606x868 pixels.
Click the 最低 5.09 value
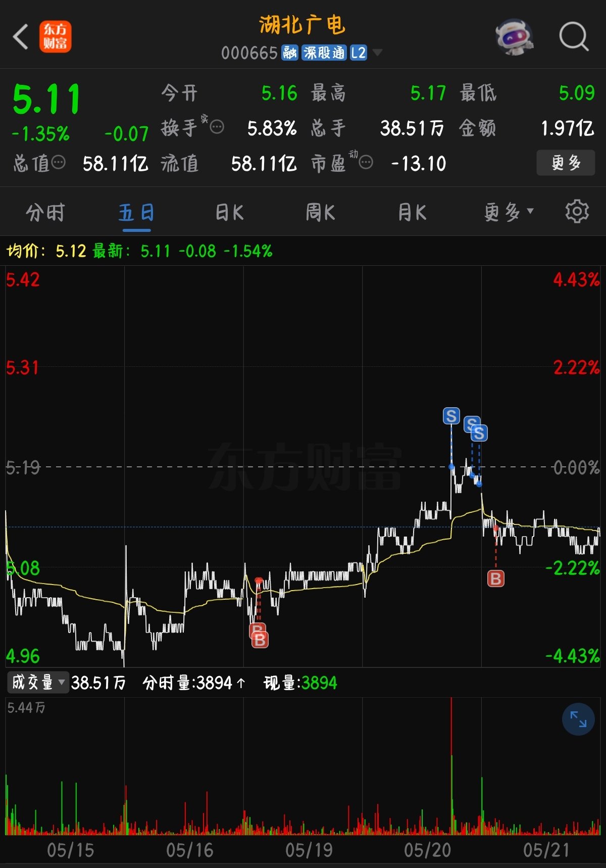coord(577,93)
